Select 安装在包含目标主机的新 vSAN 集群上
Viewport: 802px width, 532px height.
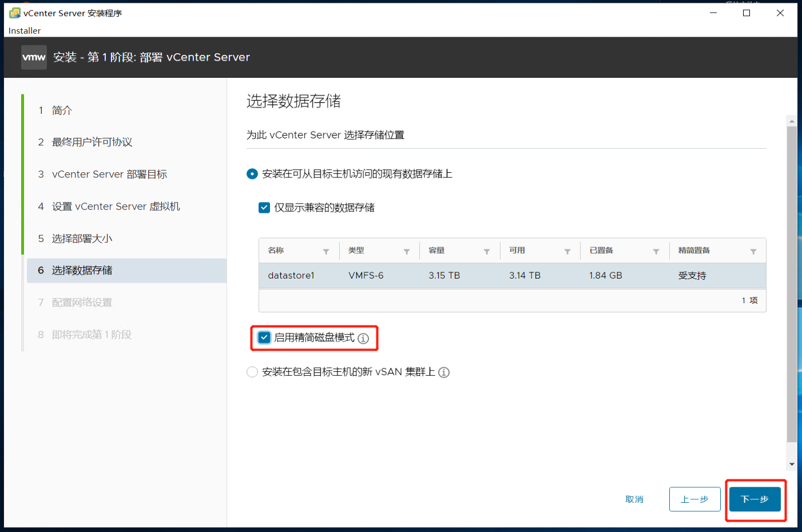(252, 372)
